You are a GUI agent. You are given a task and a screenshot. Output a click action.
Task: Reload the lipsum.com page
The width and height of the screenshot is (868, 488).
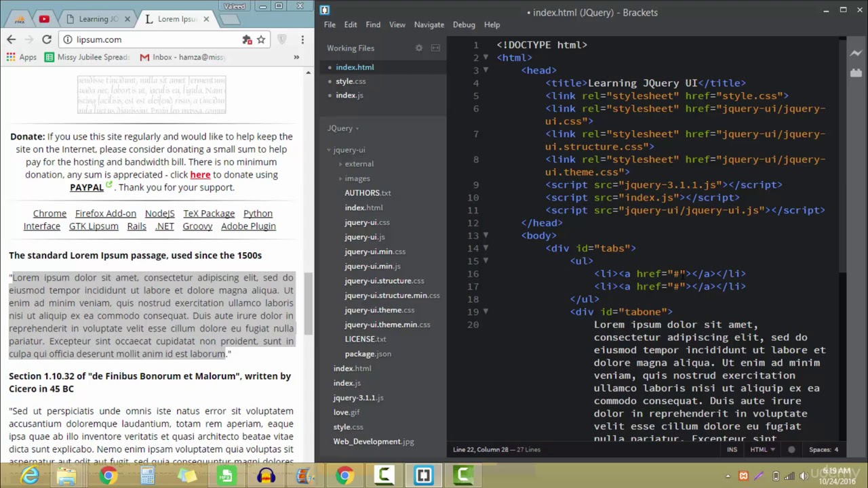tap(47, 39)
